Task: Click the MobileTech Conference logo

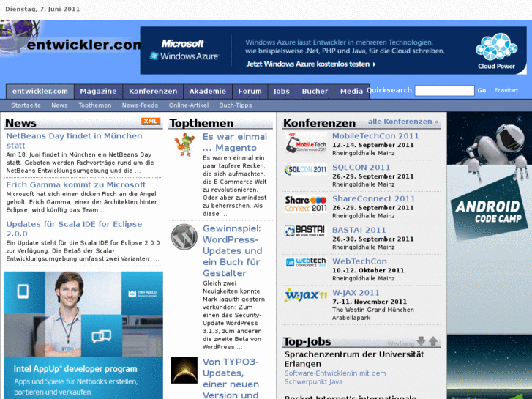Action: [306, 143]
